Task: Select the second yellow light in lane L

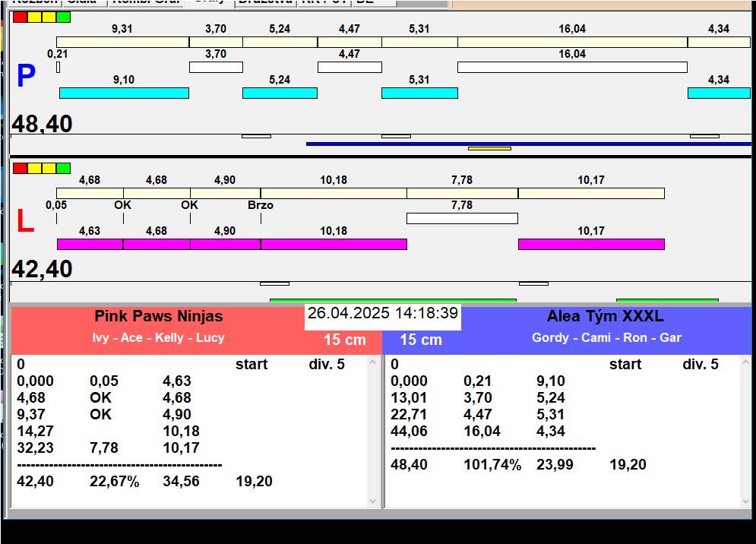Action: 49,168
